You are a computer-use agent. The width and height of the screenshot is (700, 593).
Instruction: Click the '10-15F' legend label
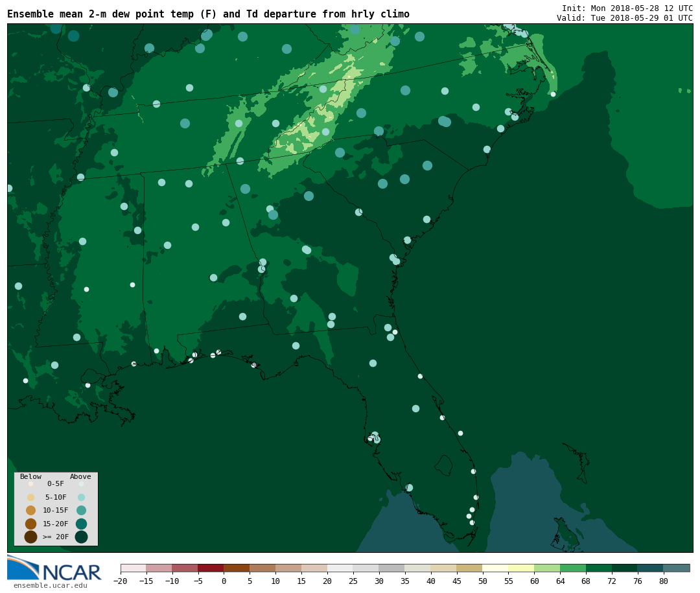56,510
